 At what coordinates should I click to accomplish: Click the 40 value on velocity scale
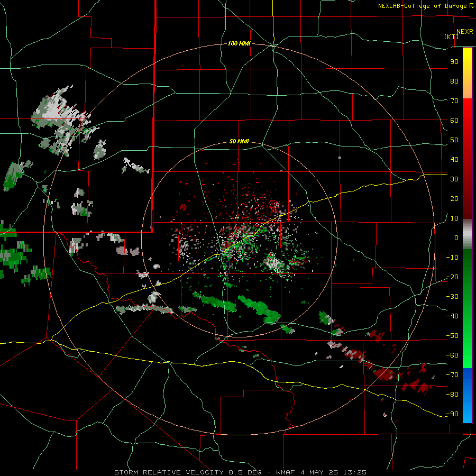454,159
